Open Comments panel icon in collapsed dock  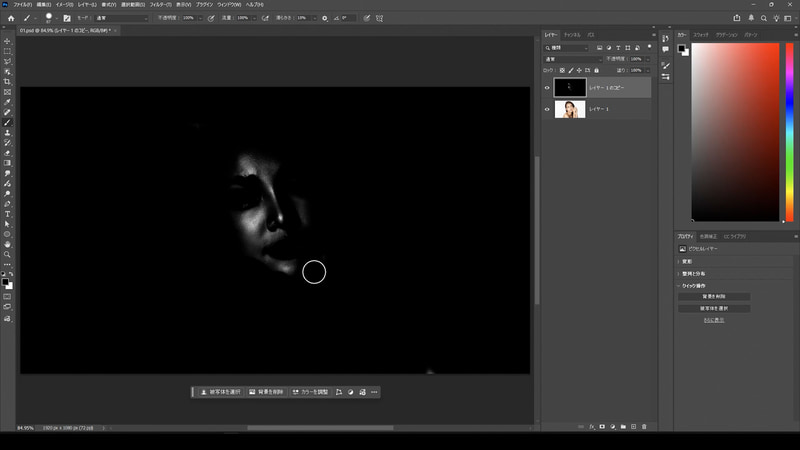coord(665,49)
